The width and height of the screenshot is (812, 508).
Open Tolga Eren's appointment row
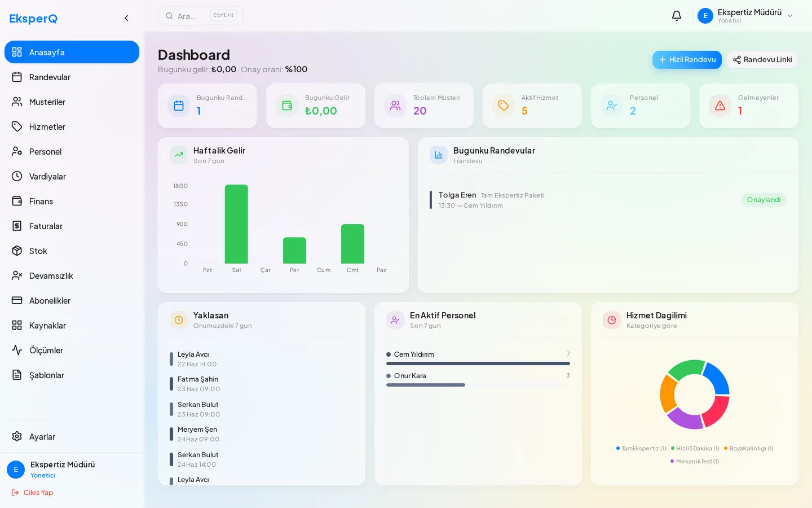pos(608,200)
